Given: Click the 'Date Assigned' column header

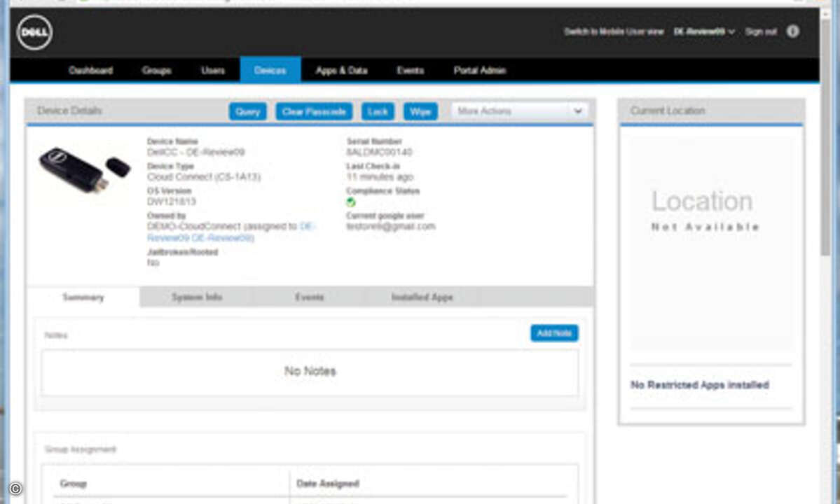Looking at the screenshot, I should [328, 483].
